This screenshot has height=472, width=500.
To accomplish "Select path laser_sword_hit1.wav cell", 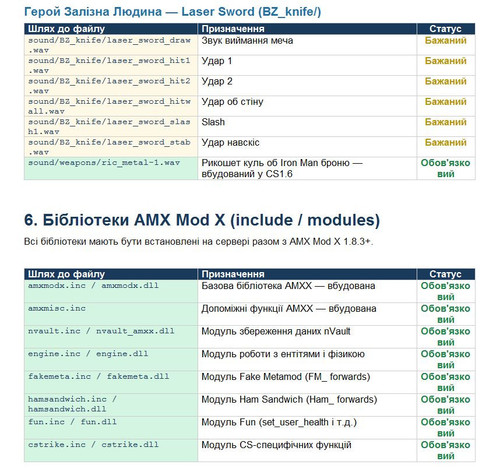I will [111, 65].
